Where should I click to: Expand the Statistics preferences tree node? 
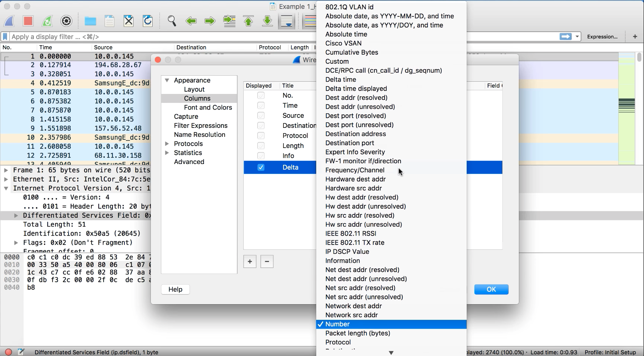[x=167, y=152]
